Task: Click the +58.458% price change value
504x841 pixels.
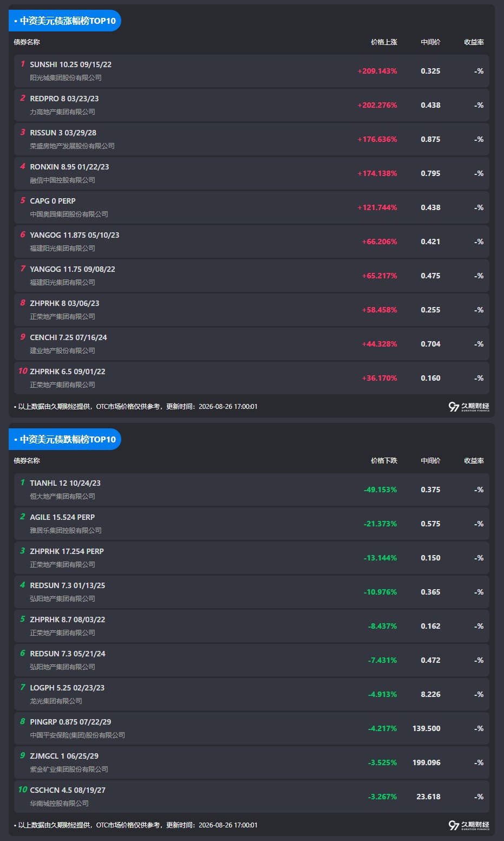Action: 379,310
